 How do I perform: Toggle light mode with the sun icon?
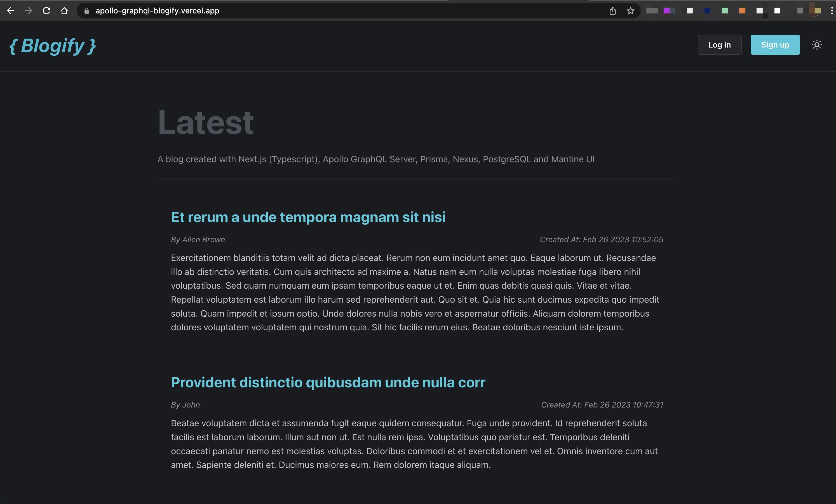816,45
